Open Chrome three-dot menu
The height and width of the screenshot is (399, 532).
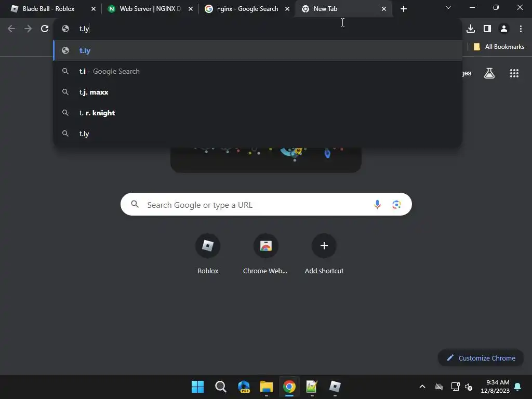pyautogui.click(x=521, y=29)
